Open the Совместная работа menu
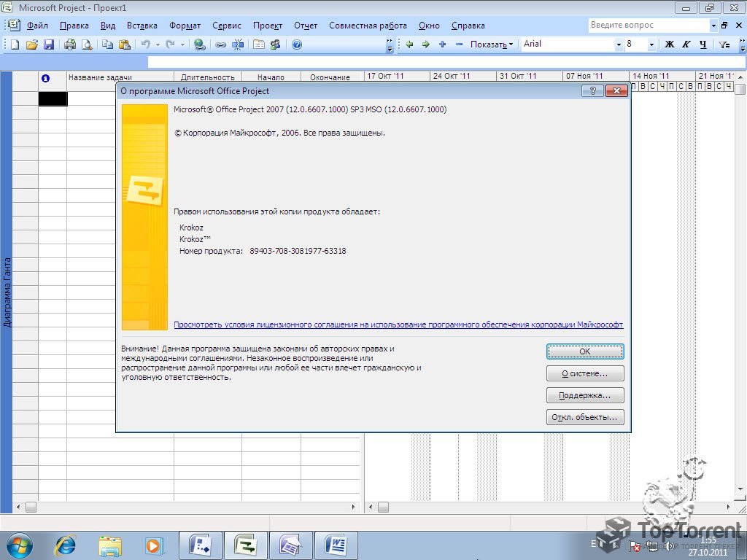The width and height of the screenshot is (747, 560). point(368,26)
